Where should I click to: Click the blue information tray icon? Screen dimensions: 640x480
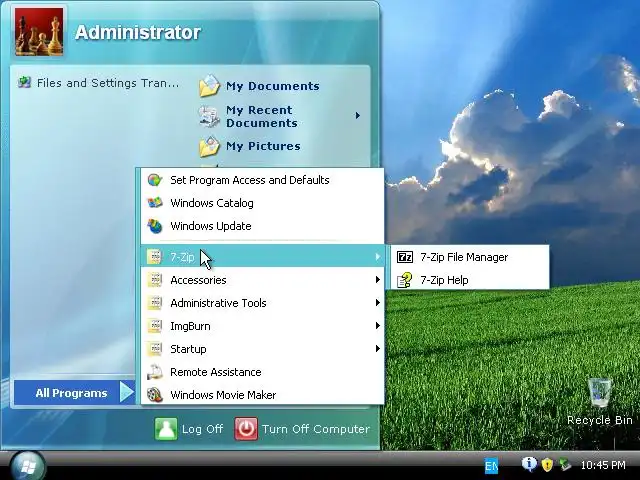(529, 464)
